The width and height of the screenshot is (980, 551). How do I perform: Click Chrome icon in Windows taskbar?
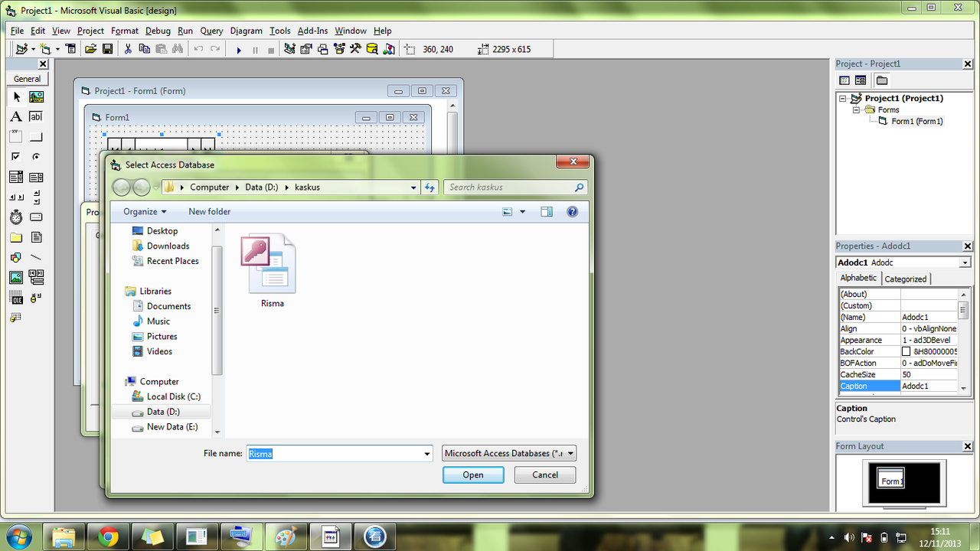point(108,537)
